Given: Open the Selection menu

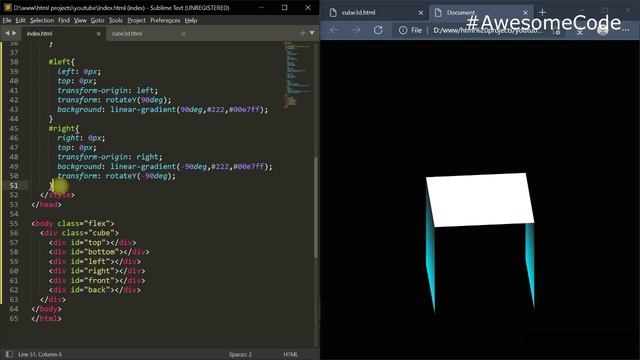Looking at the screenshot, I should 42,20.
